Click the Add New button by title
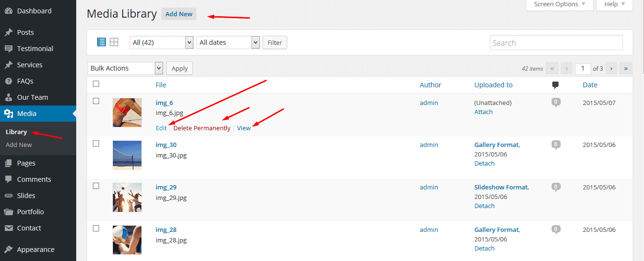The height and width of the screenshot is (261, 644). coord(179,14)
